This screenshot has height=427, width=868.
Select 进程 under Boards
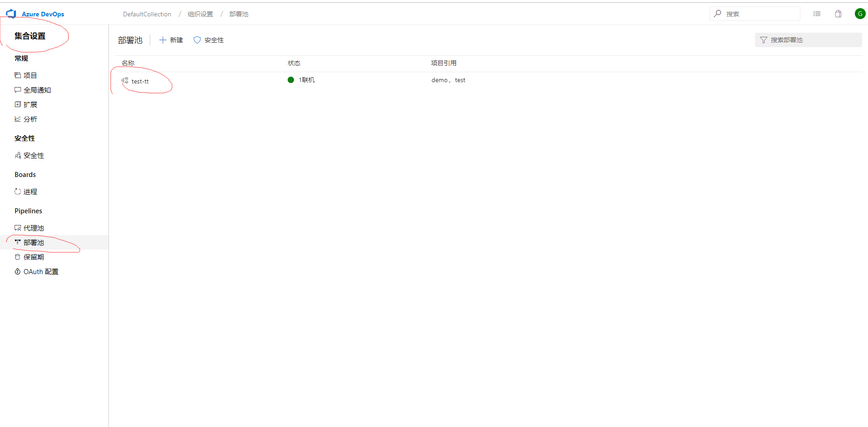click(30, 191)
